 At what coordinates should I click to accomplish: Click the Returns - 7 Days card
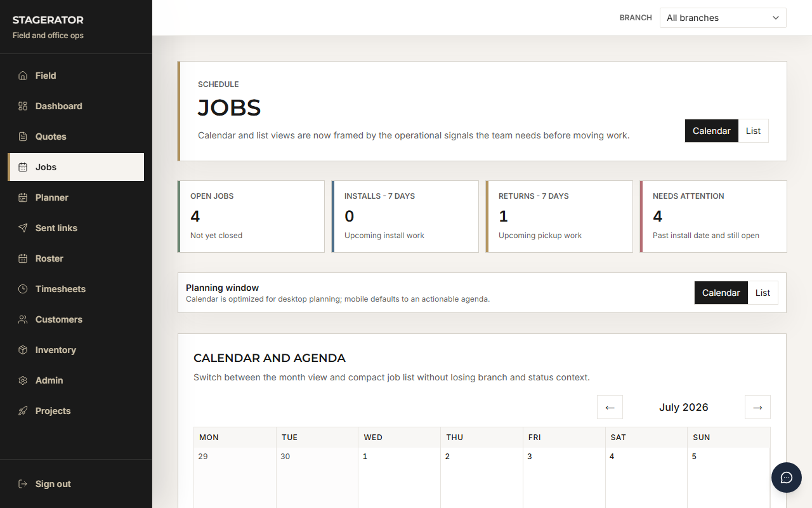(559, 217)
